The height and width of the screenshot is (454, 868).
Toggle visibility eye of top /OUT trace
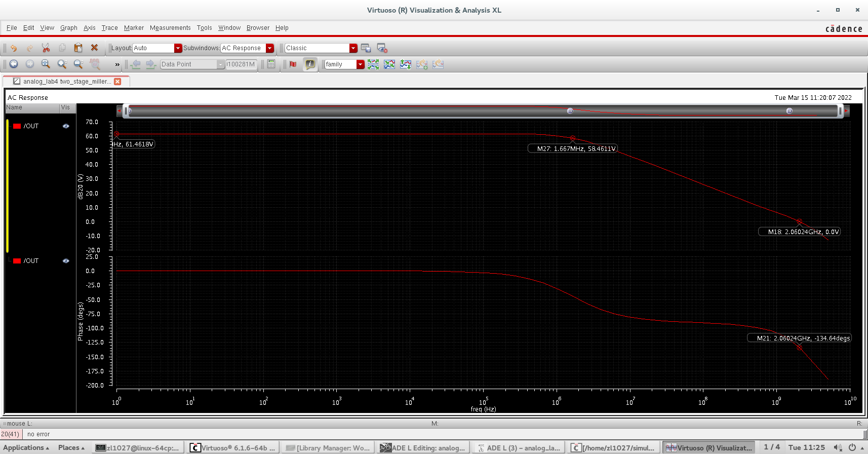point(66,126)
